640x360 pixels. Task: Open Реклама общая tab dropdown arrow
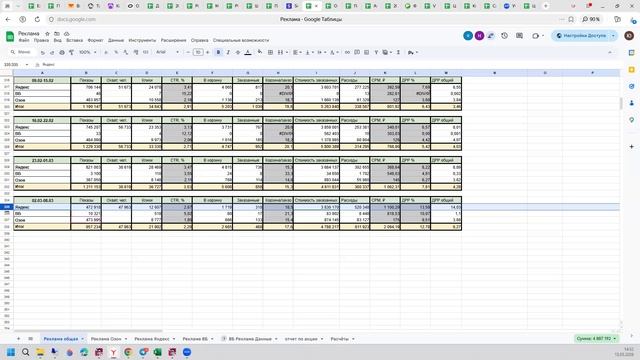pos(82,339)
